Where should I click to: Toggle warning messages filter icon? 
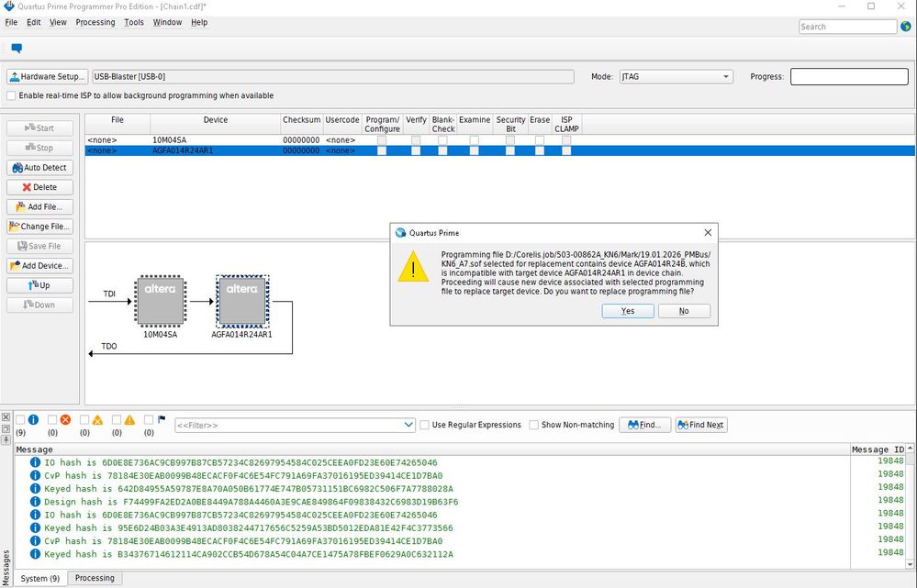[x=129, y=419]
